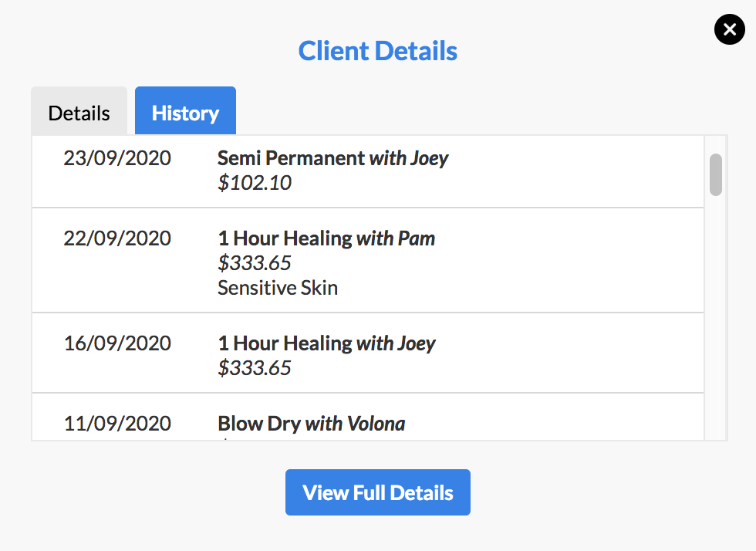Click the $333.65 price under Pam's appointment
The height and width of the screenshot is (551, 756).
[255, 263]
